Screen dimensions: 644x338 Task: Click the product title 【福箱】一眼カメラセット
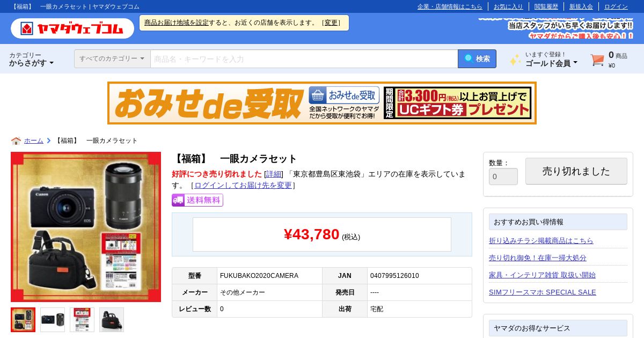pos(235,159)
